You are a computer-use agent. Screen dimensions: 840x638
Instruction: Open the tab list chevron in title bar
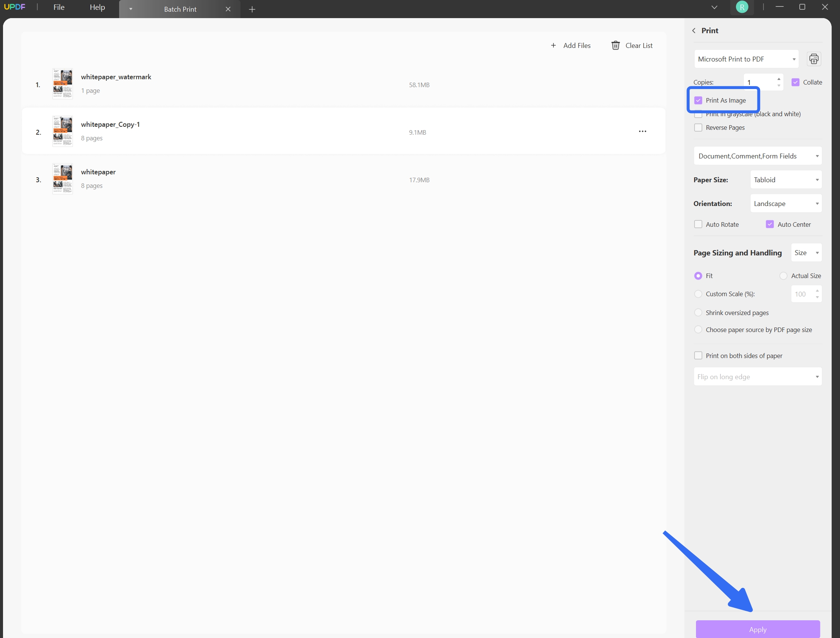coord(714,7)
